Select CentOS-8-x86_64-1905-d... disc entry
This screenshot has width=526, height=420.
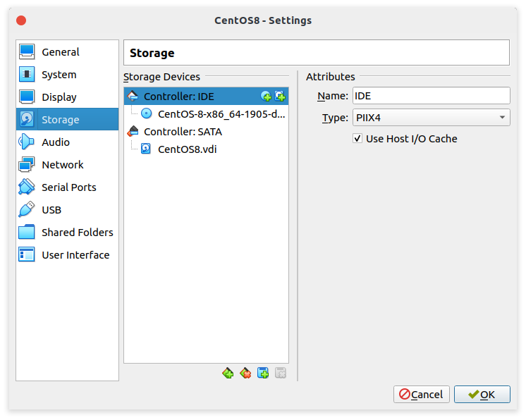[221, 114]
